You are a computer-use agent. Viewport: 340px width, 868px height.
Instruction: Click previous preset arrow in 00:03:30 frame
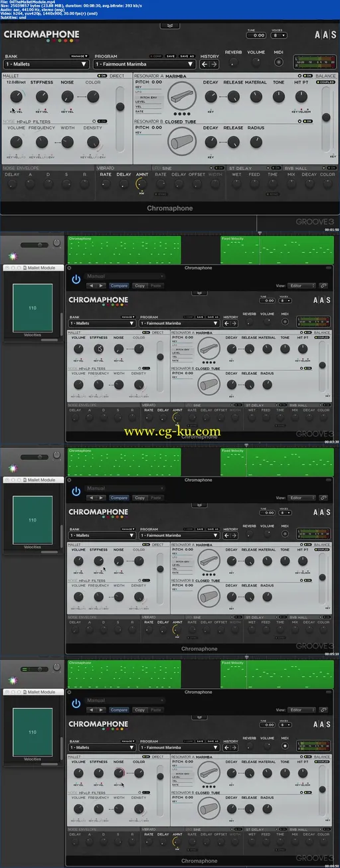92,285
